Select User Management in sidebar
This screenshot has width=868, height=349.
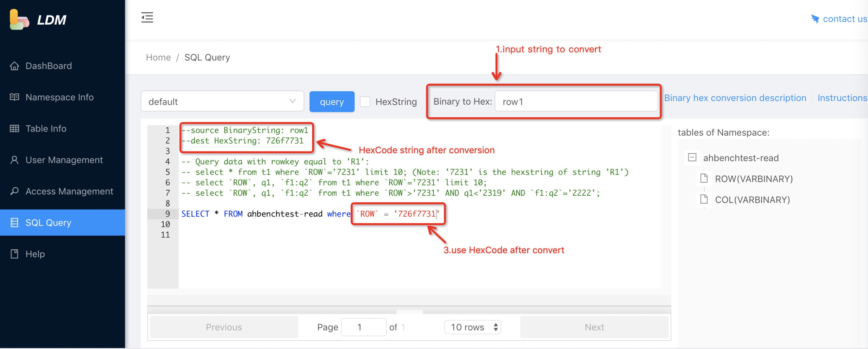pyautogui.click(x=62, y=160)
